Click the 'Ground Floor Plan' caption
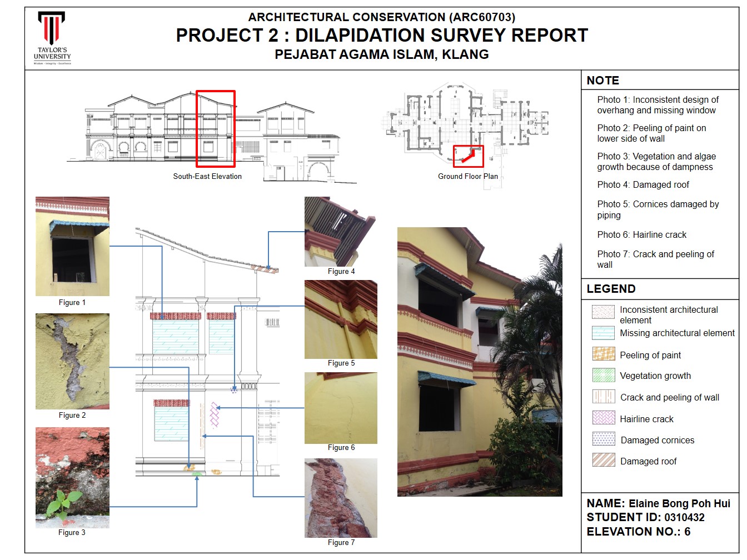 point(468,176)
